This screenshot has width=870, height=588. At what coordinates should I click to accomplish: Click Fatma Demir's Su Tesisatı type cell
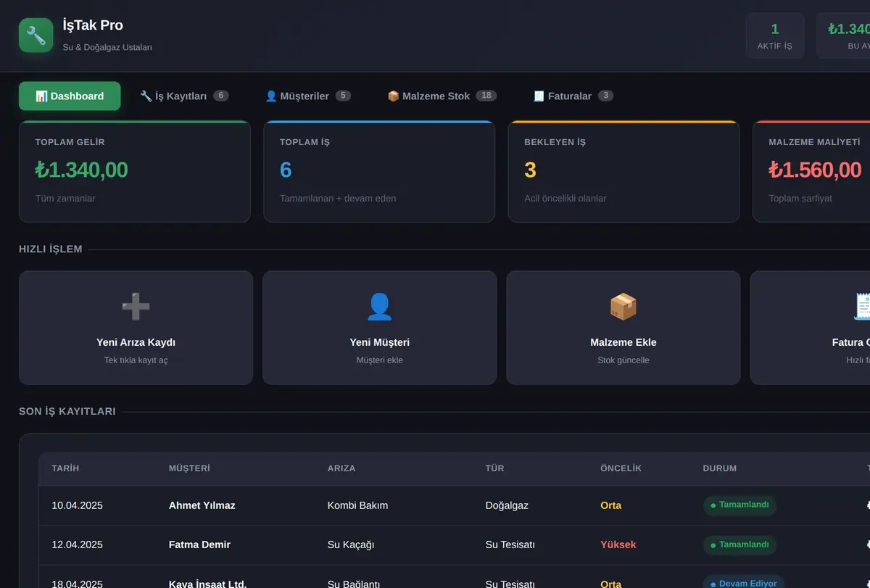[x=510, y=544]
